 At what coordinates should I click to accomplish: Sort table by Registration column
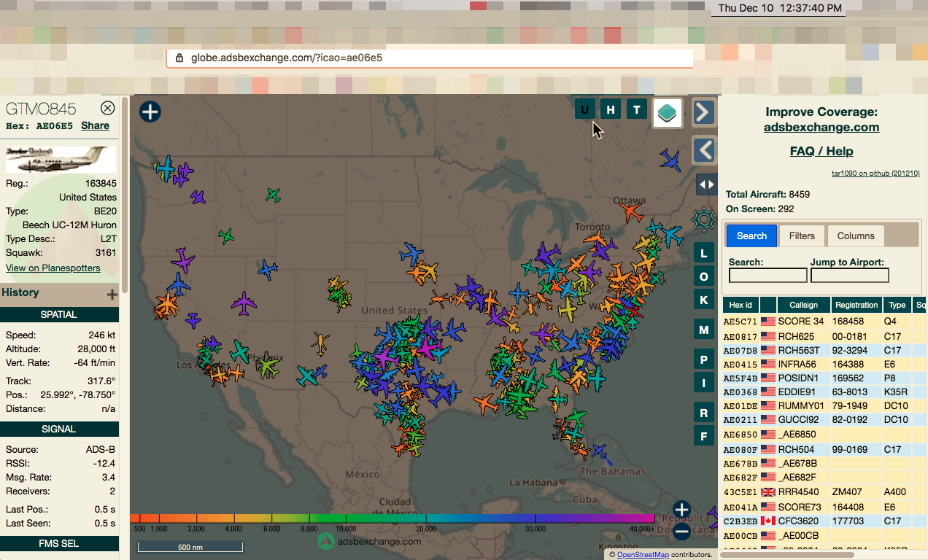857,305
